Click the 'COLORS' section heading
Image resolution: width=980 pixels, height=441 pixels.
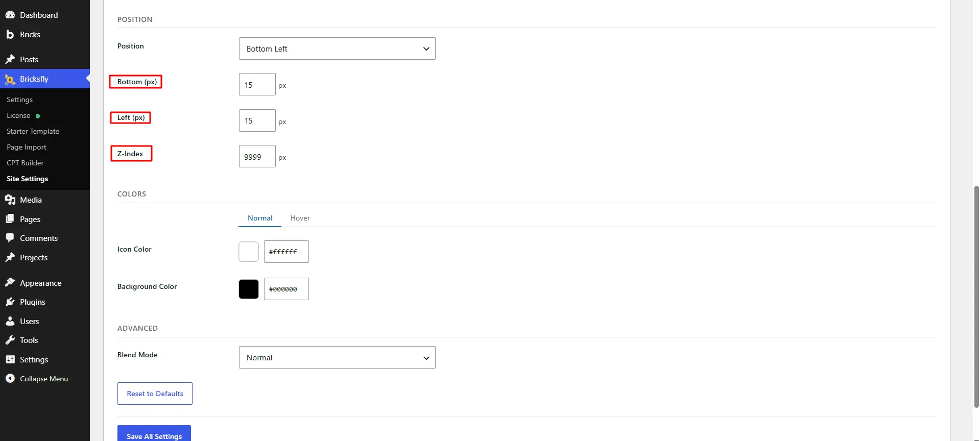click(132, 194)
